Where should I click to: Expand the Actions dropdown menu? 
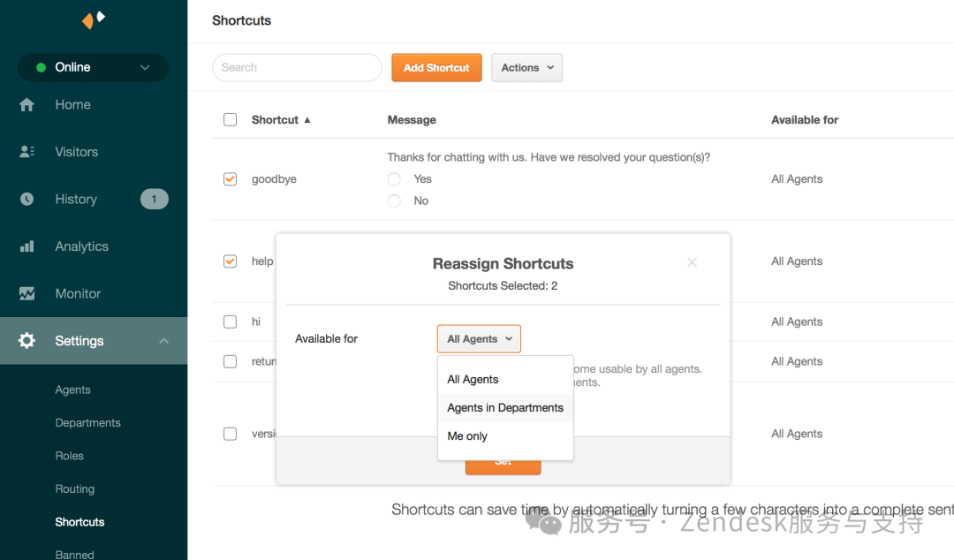point(526,68)
